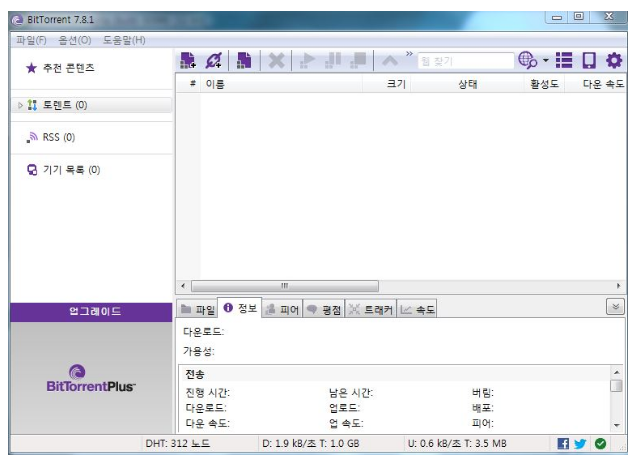Click the 전송 section header
This screenshot has height=465, width=636.
coord(195,374)
